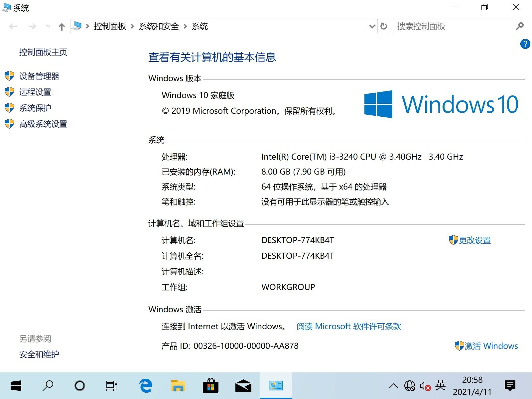Click 激活 Windows link
The width and height of the screenshot is (532, 399).
tap(491, 346)
